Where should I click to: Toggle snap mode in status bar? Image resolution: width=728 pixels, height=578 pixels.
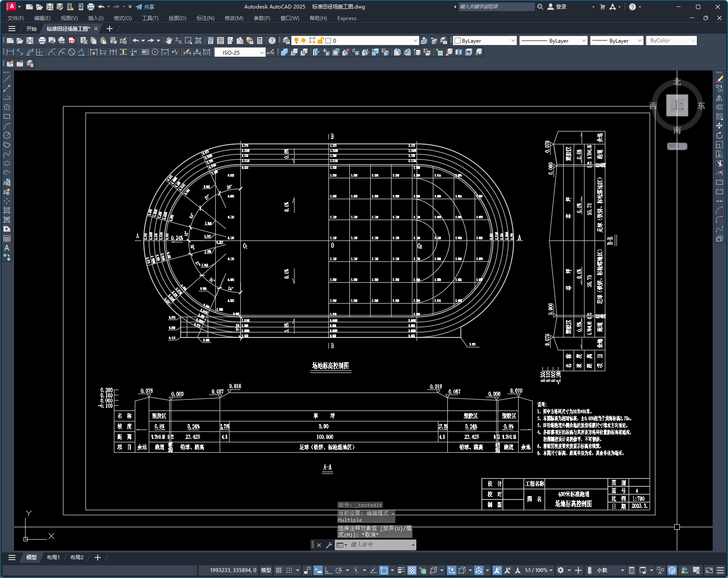coord(289,570)
